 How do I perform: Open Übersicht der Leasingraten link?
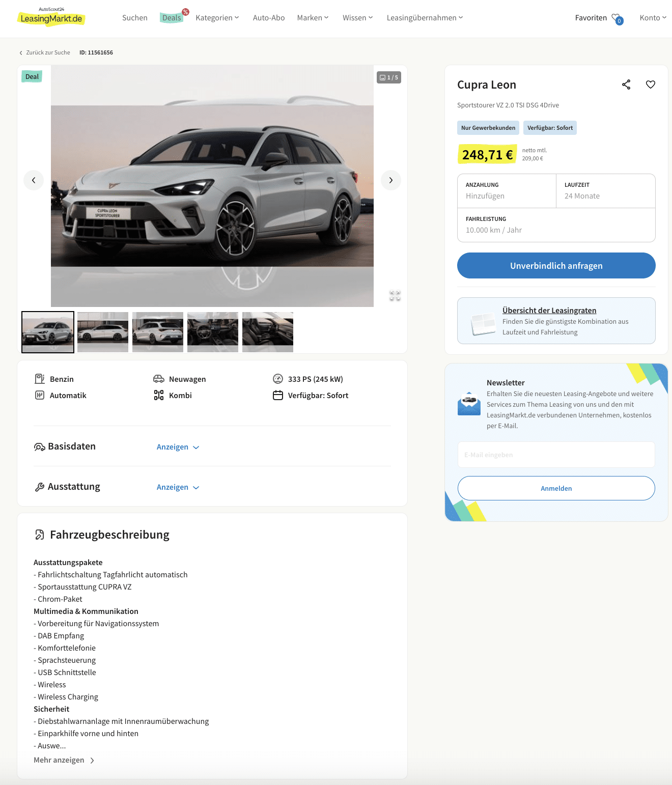549,311
